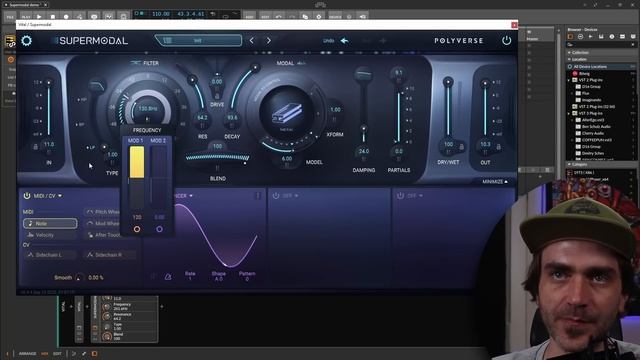Open the Bitwig FILE menu
Viewport: 640px width, 360px height.
pos(10,17)
